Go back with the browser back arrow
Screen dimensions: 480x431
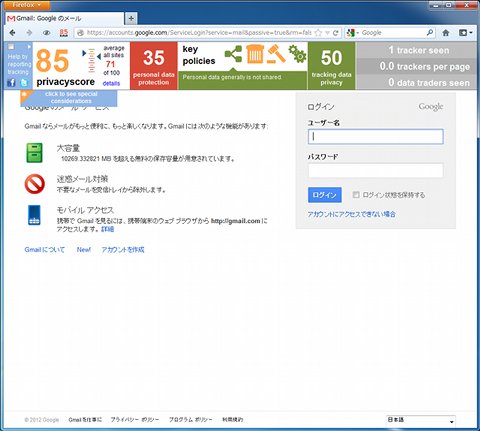tap(12, 33)
